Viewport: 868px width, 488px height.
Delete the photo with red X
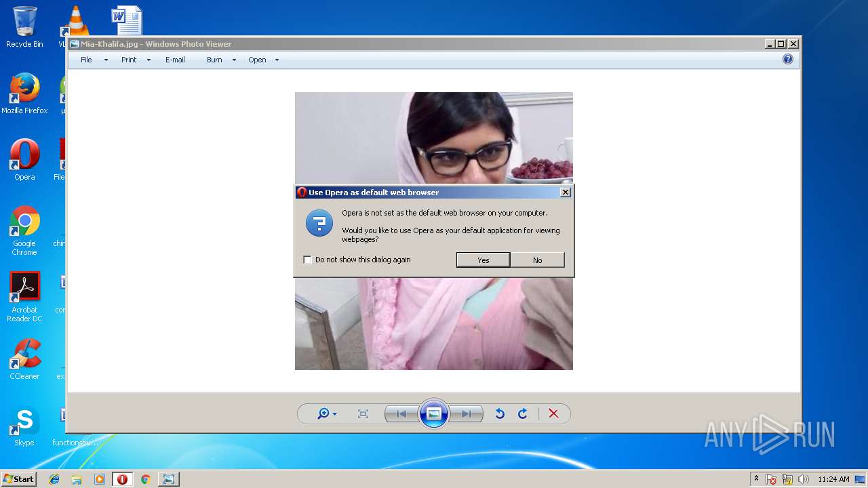553,413
